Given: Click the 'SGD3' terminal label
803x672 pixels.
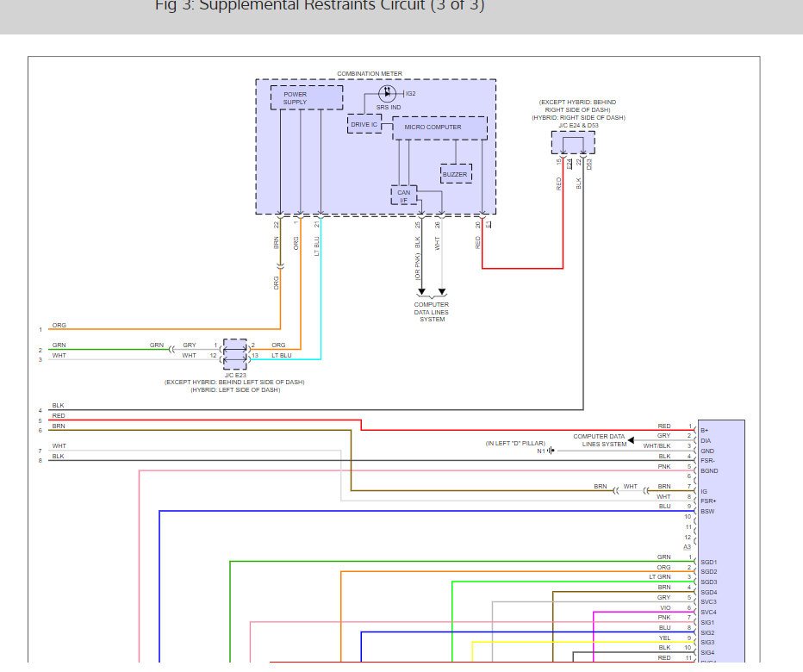Looking at the screenshot, I should coord(709,582).
